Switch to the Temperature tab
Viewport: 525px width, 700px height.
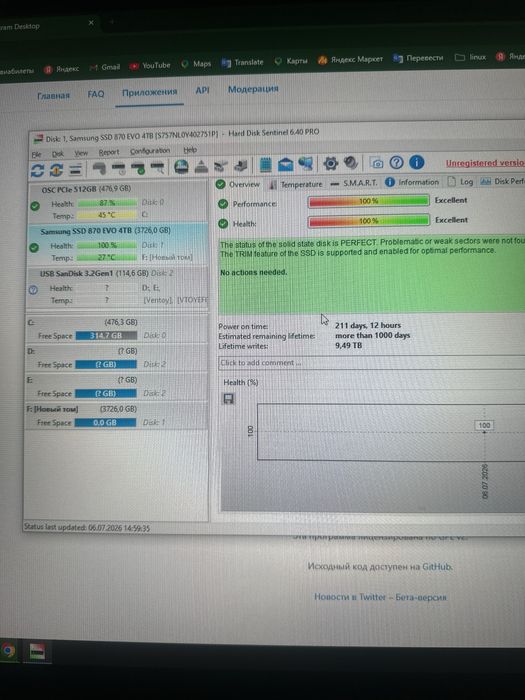coord(296,184)
